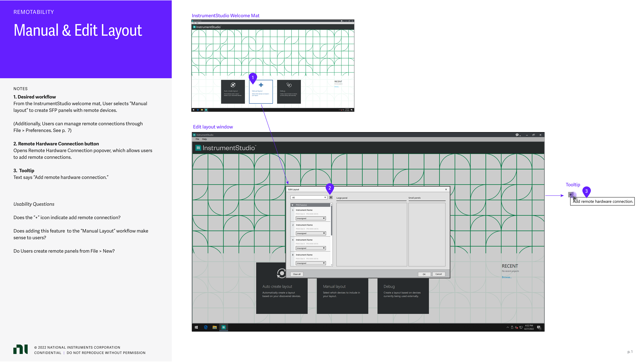
Task: Click the network tray icon in the large window
Action: click(521, 327)
